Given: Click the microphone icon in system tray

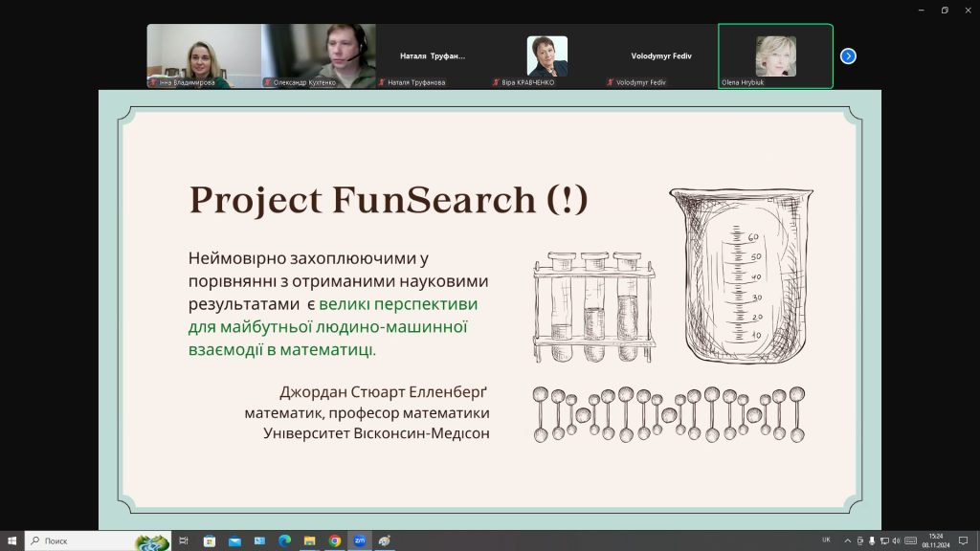Looking at the screenshot, I should coord(872,541).
